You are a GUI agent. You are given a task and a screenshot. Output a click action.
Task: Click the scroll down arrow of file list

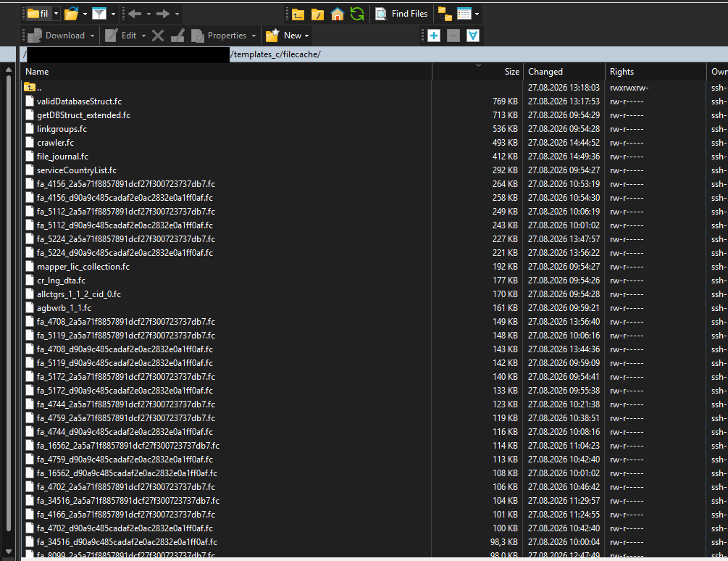click(x=9, y=552)
